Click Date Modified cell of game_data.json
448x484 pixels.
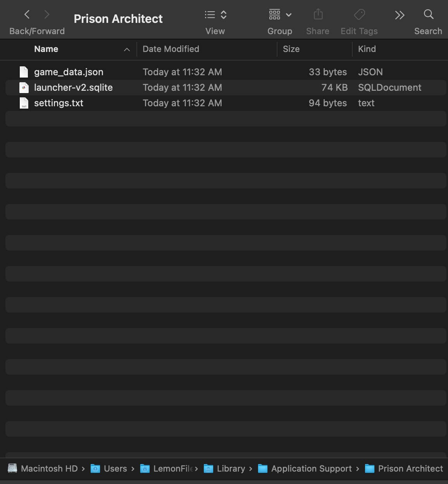(x=182, y=72)
